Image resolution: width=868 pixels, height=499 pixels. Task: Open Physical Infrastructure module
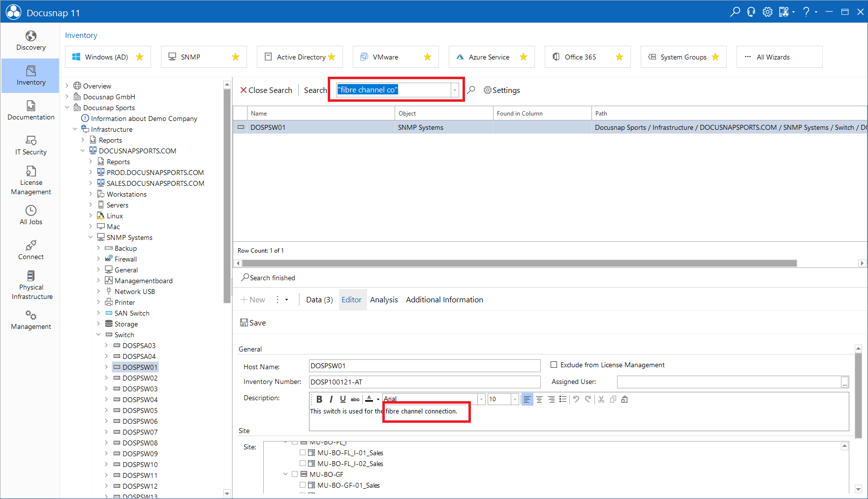coord(31,285)
